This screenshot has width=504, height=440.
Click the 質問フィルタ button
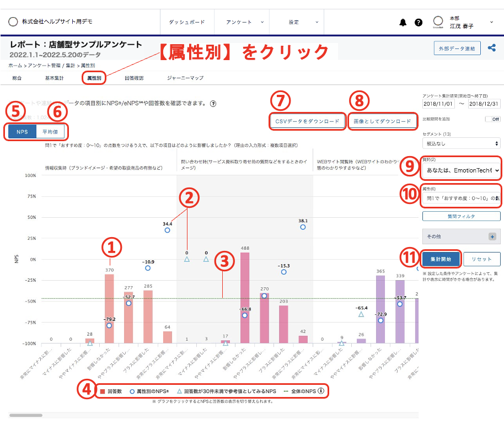[461, 216]
